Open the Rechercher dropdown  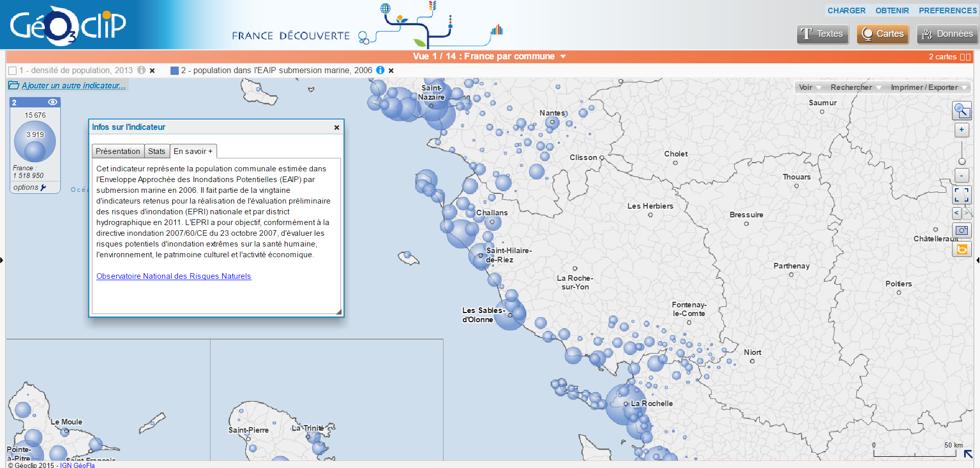pyautogui.click(x=855, y=87)
